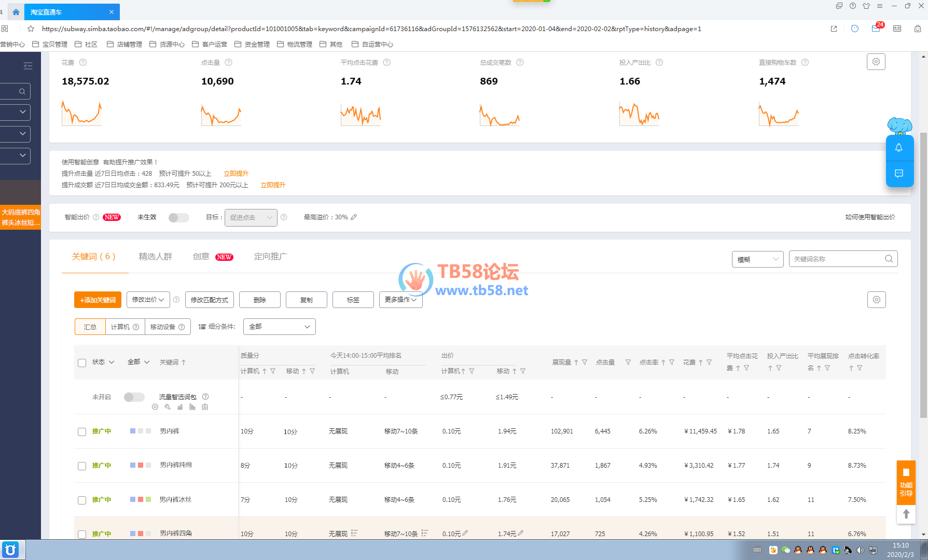928x560 pixels.
Task: Click browser address bar URL
Action: (371, 29)
